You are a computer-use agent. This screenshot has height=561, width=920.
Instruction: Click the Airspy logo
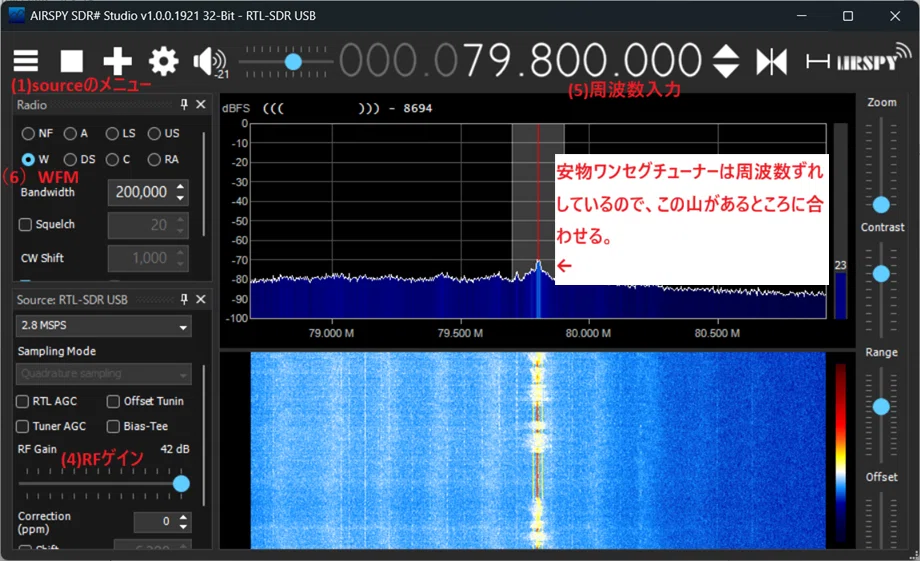[873, 59]
